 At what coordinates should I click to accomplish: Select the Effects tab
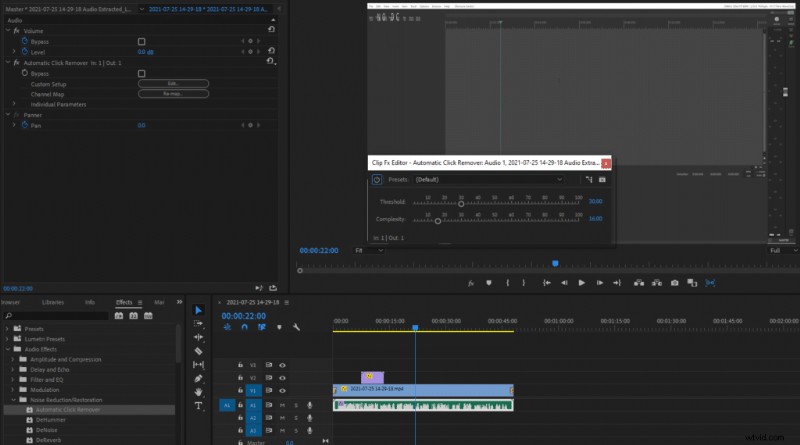pos(124,302)
